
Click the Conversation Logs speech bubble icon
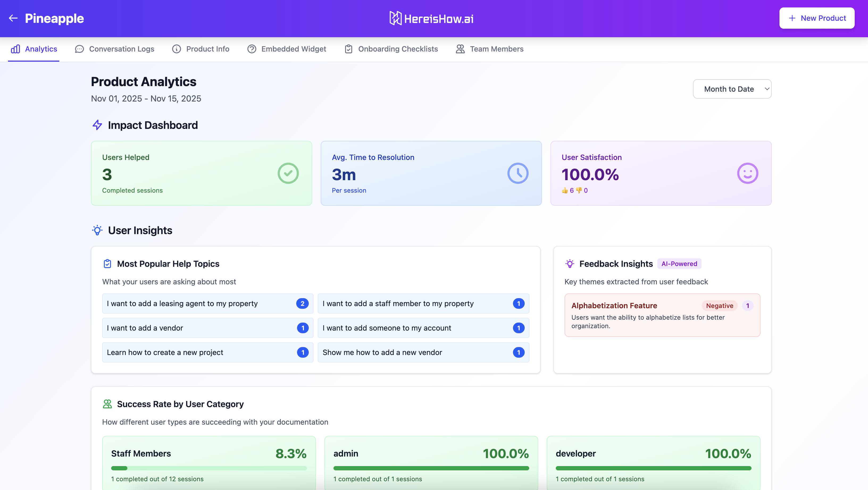pyautogui.click(x=79, y=49)
